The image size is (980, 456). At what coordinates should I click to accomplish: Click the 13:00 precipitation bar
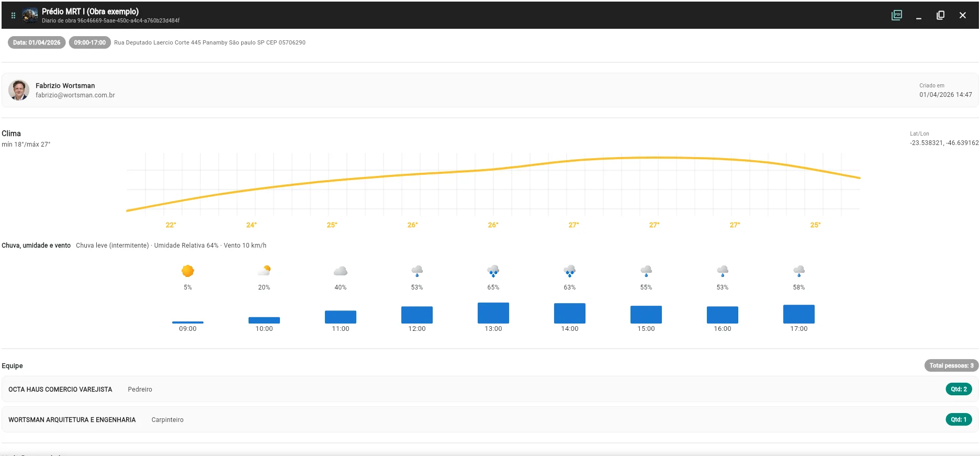[493, 313]
